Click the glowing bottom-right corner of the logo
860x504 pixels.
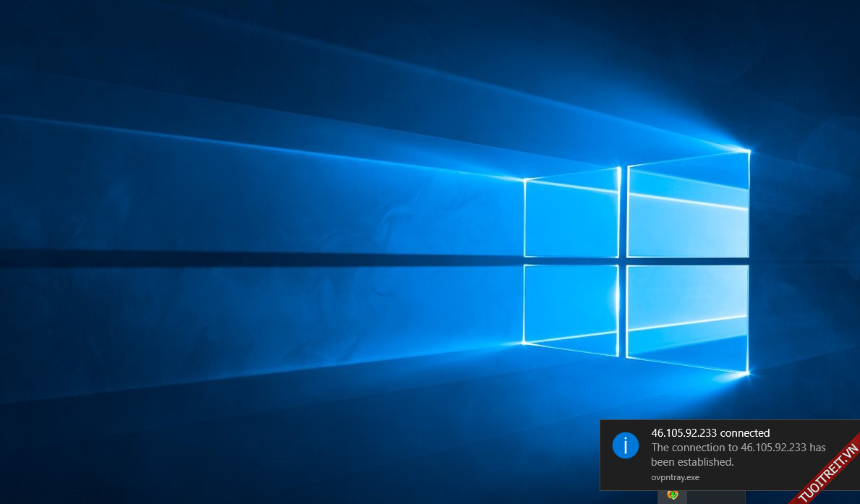746,372
